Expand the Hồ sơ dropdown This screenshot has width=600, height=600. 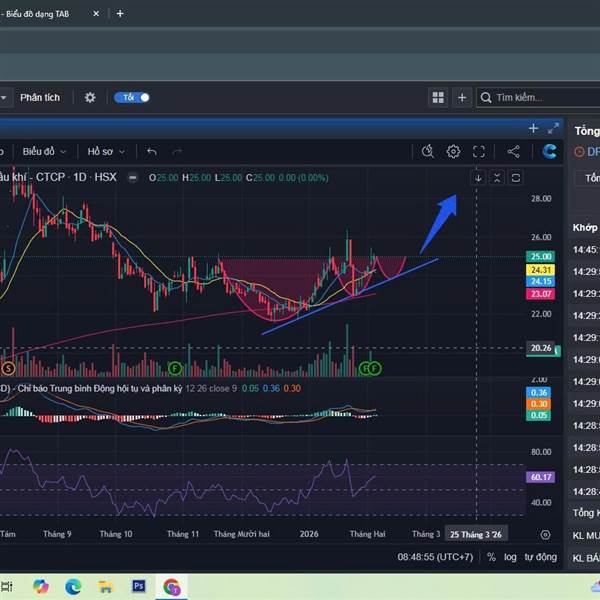coord(105,151)
